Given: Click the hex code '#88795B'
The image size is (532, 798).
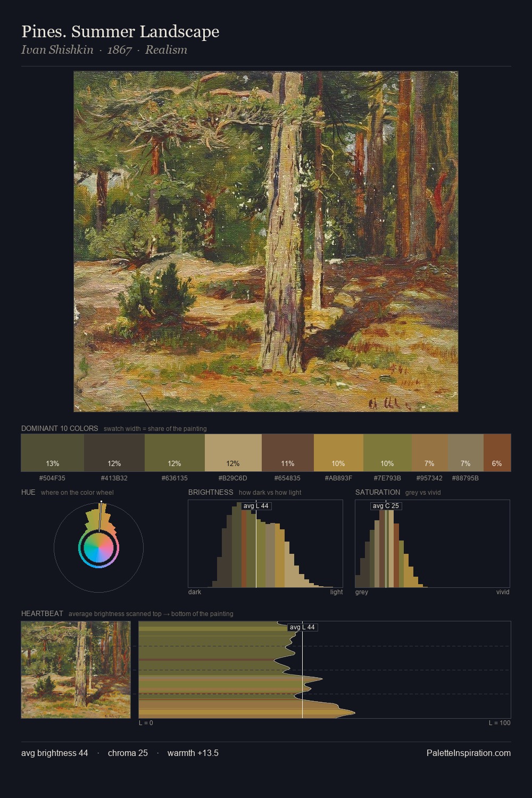Looking at the screenshot, I should [x=465, y=478].
